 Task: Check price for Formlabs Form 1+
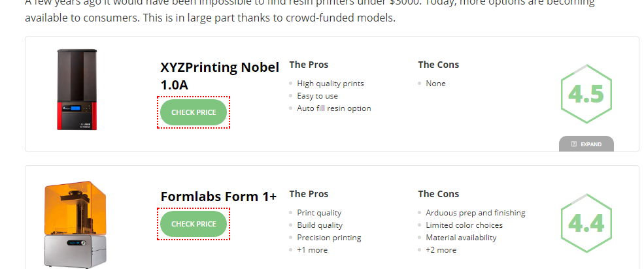coord(194,224)
